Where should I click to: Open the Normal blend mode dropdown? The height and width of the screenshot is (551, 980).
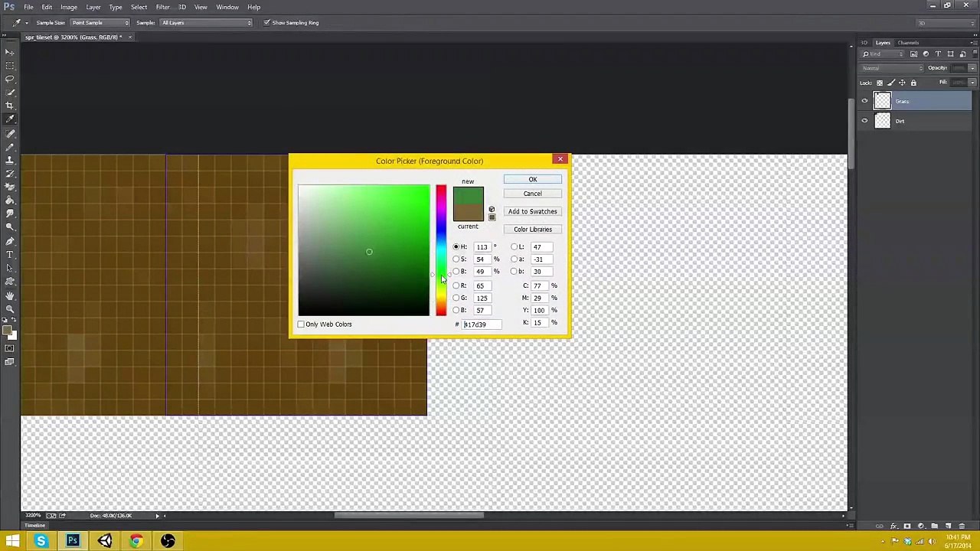893,68
